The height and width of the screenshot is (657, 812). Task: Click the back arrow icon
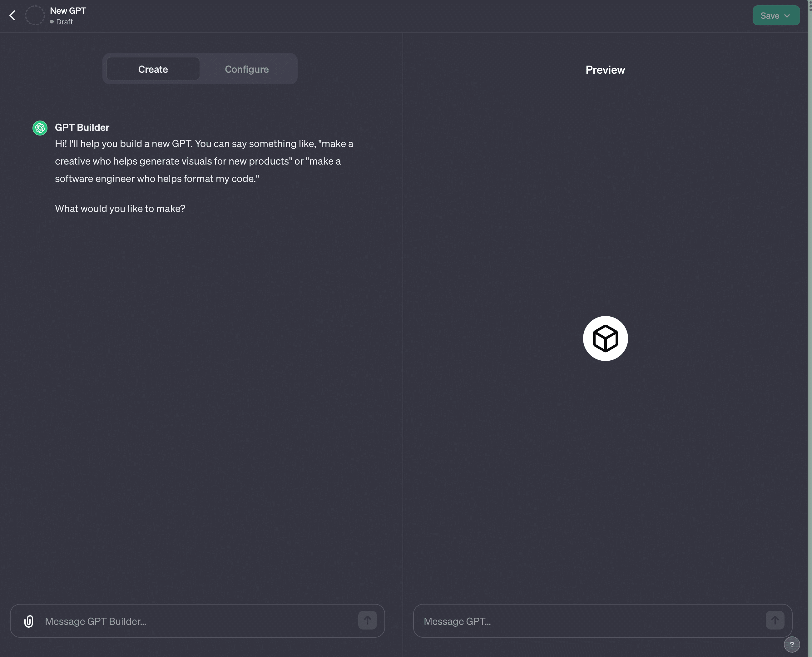[12, 16]
